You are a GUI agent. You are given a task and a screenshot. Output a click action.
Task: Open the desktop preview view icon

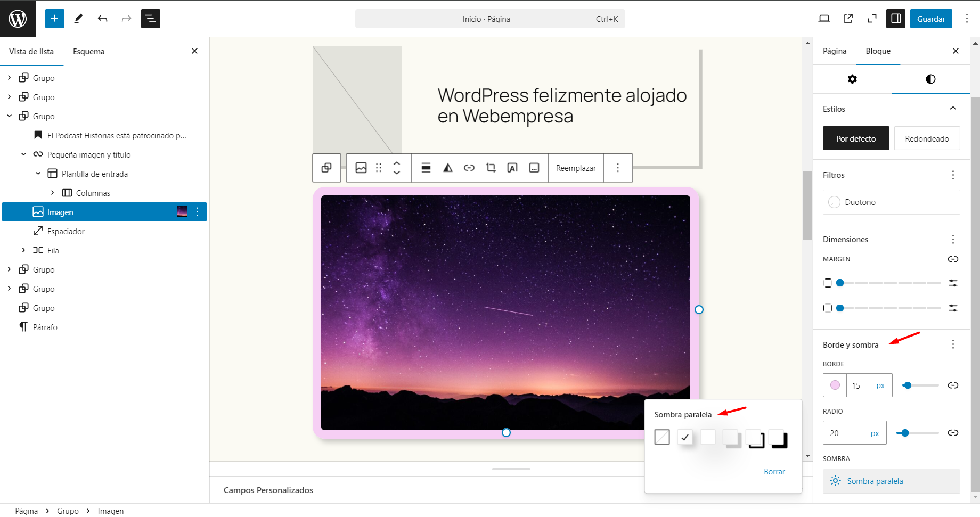[824, 19]
